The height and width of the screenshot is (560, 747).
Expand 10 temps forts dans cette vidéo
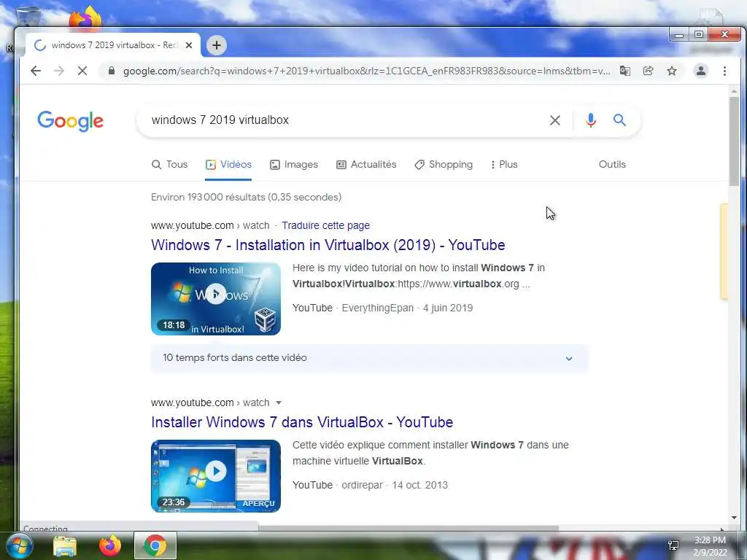pos(369,358)
